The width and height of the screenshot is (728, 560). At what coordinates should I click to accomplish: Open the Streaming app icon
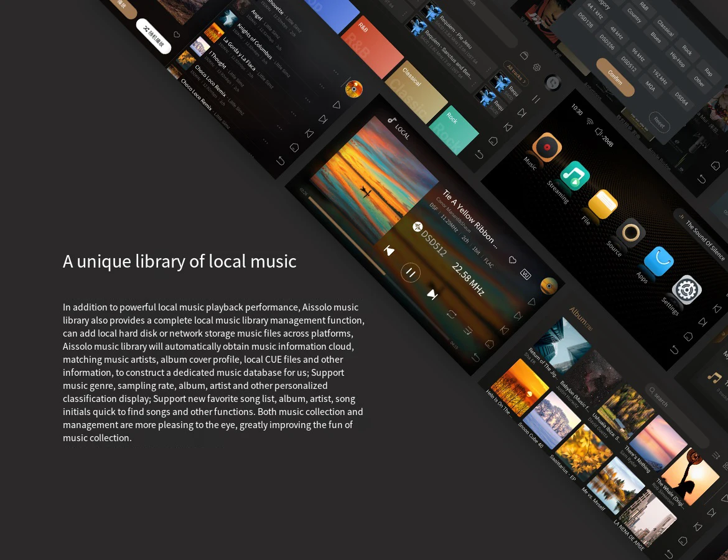pos(575,175)
